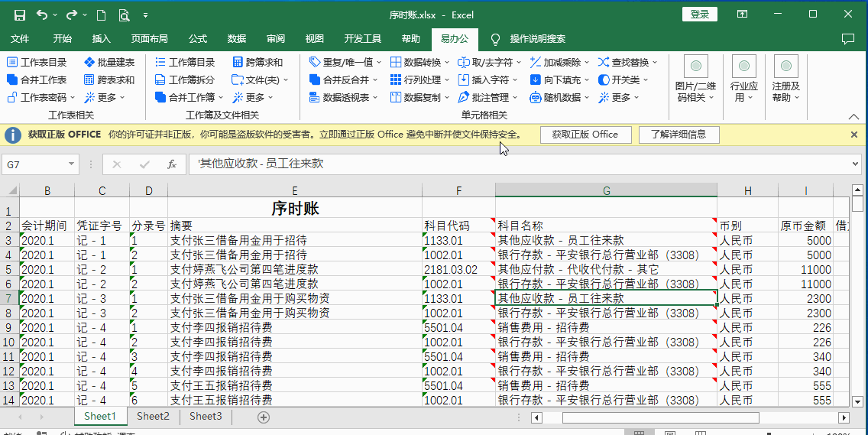Image resolution: width=868 pixels, height=435 pixels.
Task: Click the add new sheet plus icon
Action: pyautogui.click(x=264, y=417)
